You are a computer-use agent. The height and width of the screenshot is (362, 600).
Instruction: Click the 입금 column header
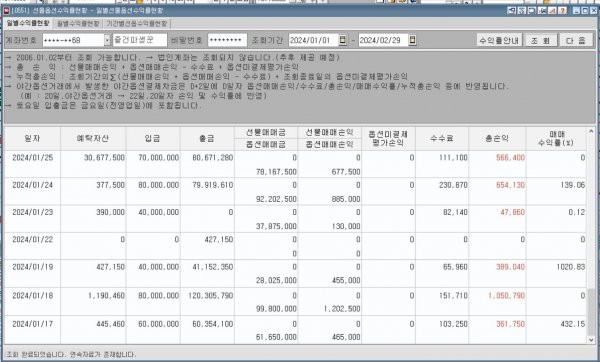coord(153,139)
